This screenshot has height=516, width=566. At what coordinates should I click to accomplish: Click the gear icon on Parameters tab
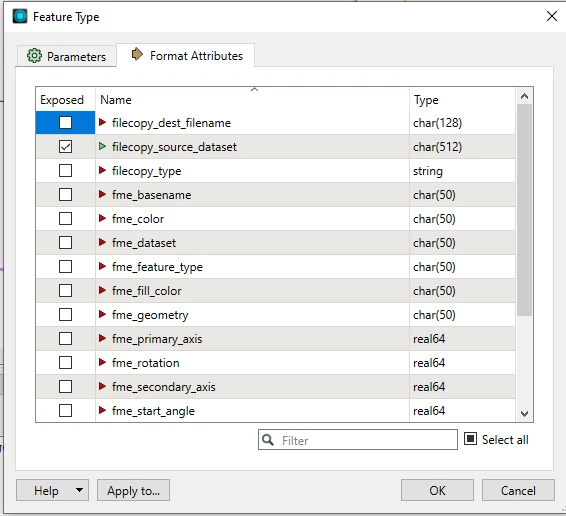(x=34, y=56)
